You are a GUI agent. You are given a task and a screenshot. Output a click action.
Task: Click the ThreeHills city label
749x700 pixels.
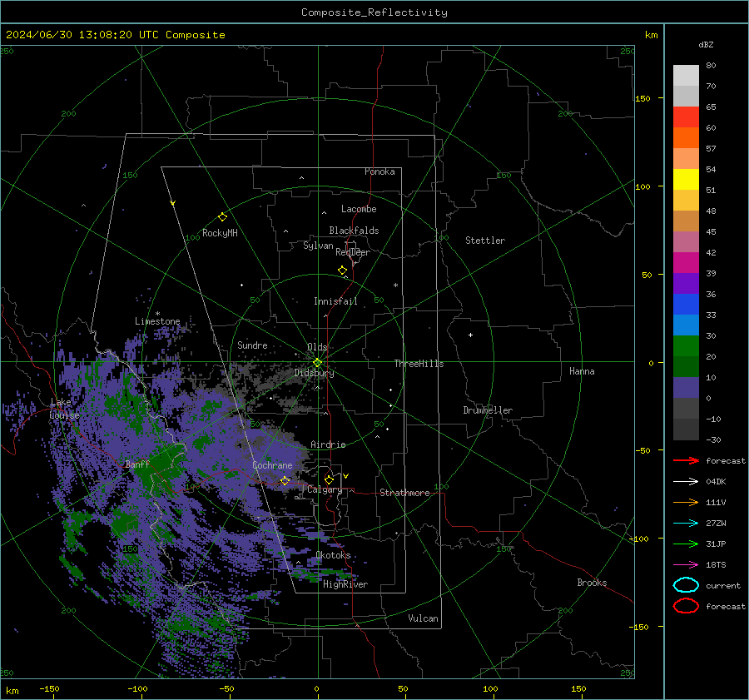click(x=419, y=364)
